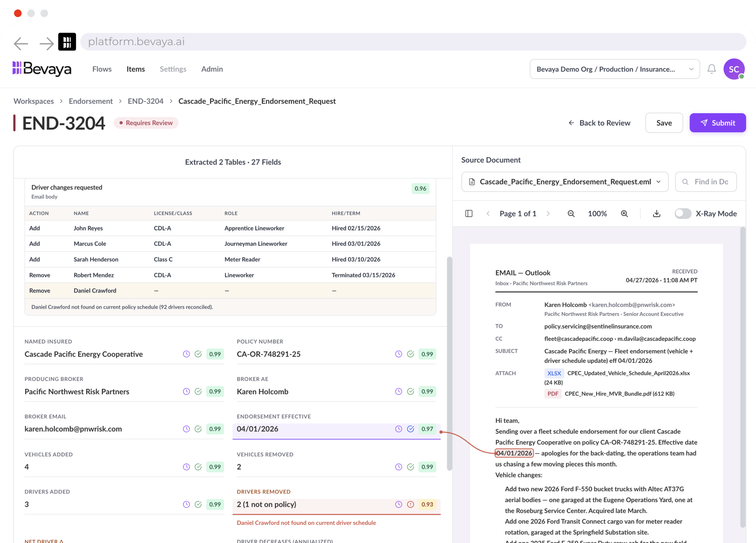This screenshot has height=543, width=756.
Task: Download the source document
Action: tap(657, 213)
